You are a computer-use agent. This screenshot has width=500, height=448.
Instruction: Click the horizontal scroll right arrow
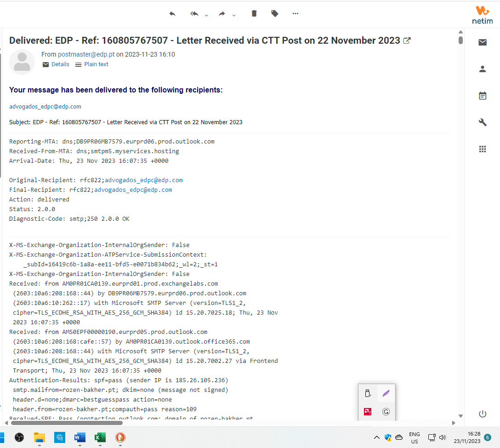(454, 423)
